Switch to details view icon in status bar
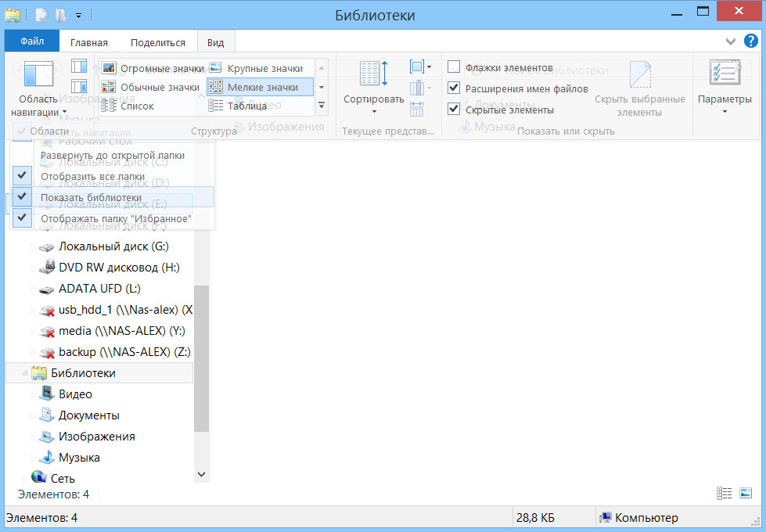Viewport: 766px width, 532px height. (x=725, y=493)
